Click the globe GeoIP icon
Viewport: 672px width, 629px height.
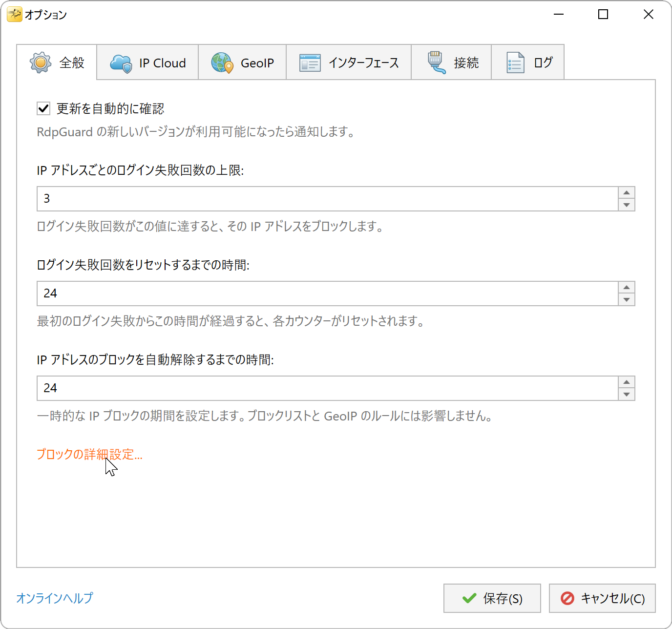tap(222, 63)
